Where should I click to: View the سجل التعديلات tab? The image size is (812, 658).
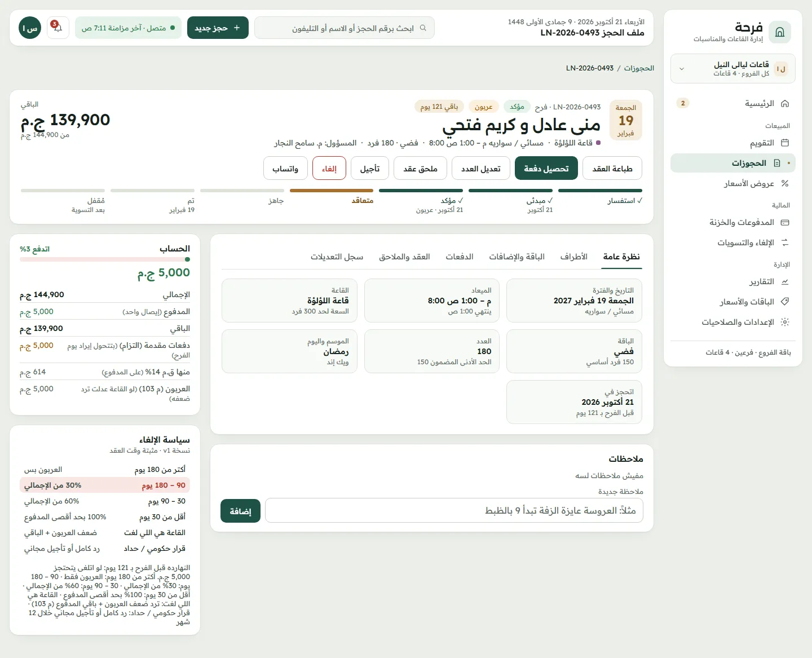[337, 257]
